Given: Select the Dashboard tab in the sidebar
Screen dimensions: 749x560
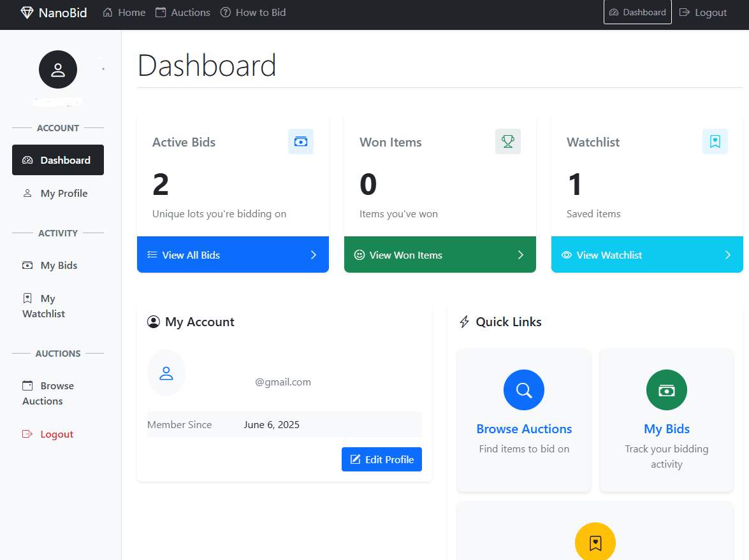Looking at the screenshot, I should coord(58,160).
